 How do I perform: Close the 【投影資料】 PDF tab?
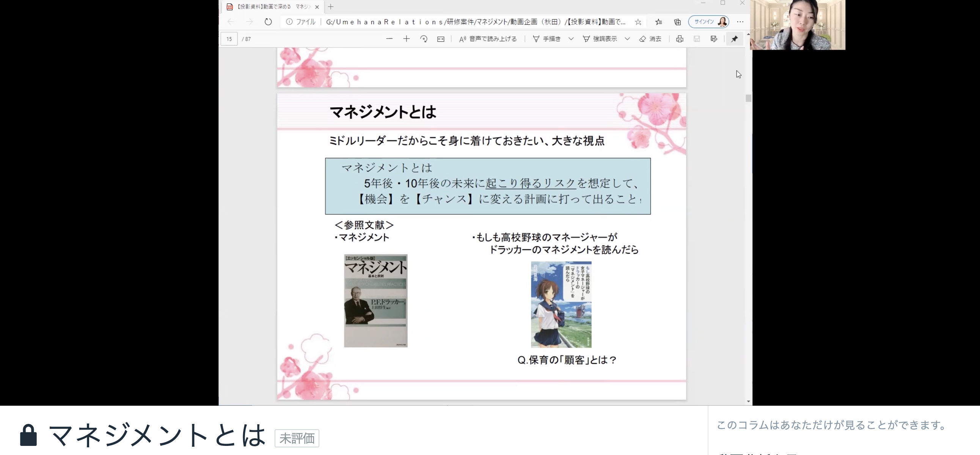pyautogui.click(x=317, y=7)
